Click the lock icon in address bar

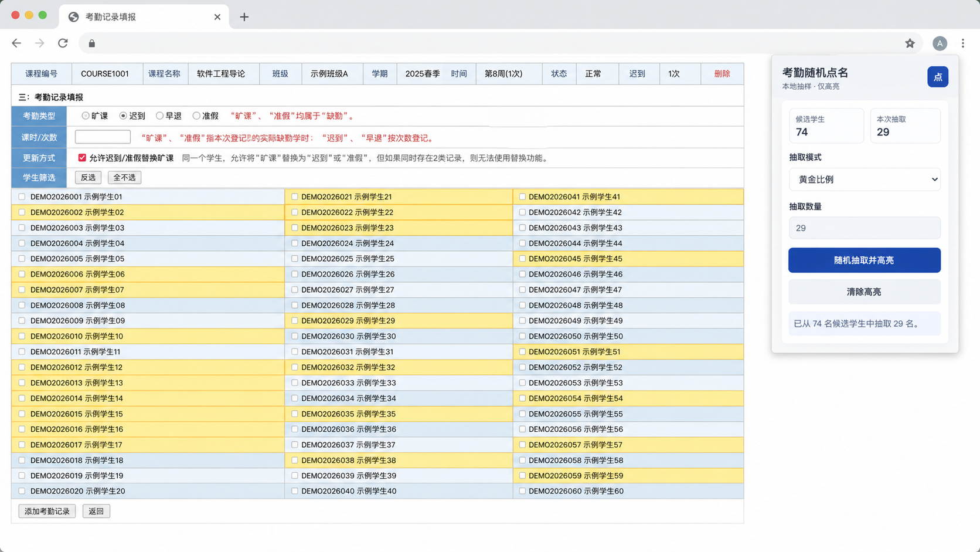(91, 43)
